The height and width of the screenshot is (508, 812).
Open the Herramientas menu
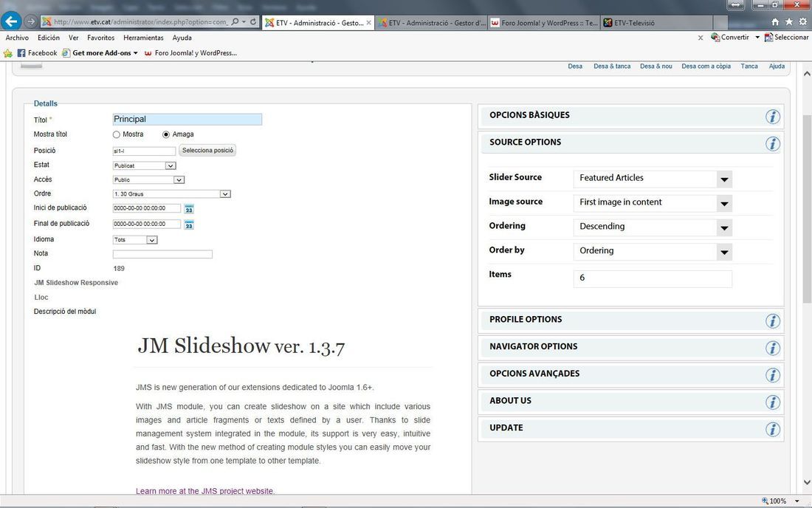point(143,38)
